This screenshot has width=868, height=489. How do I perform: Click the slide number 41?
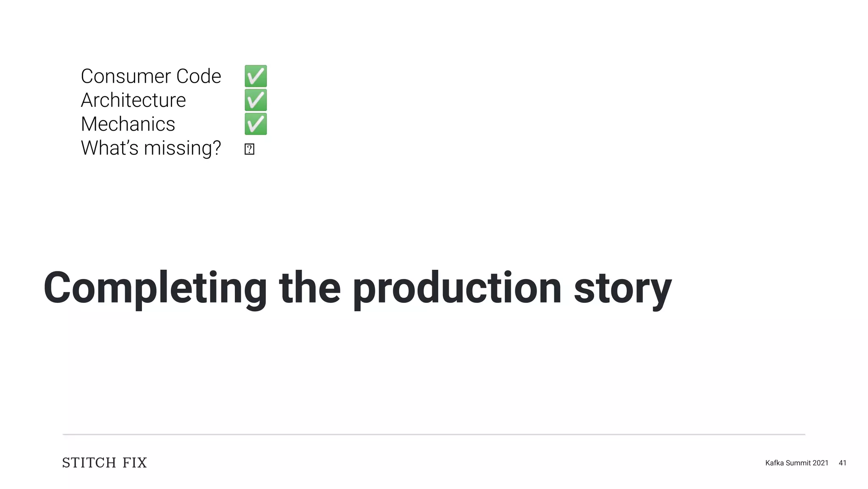(842, 463)
